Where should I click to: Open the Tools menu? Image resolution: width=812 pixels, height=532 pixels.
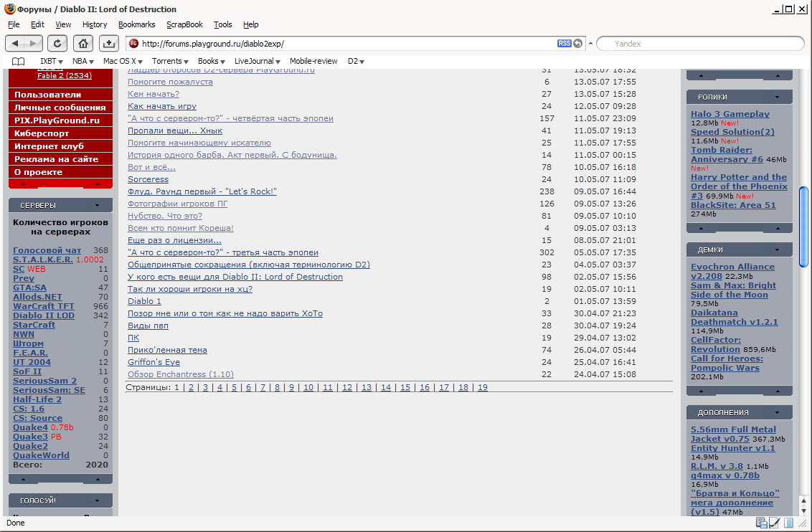tap(222, 24)
